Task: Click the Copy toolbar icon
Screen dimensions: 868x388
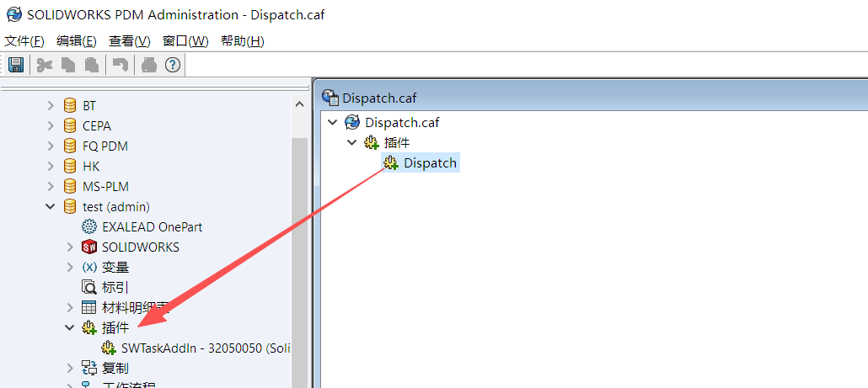Action: 68,65
